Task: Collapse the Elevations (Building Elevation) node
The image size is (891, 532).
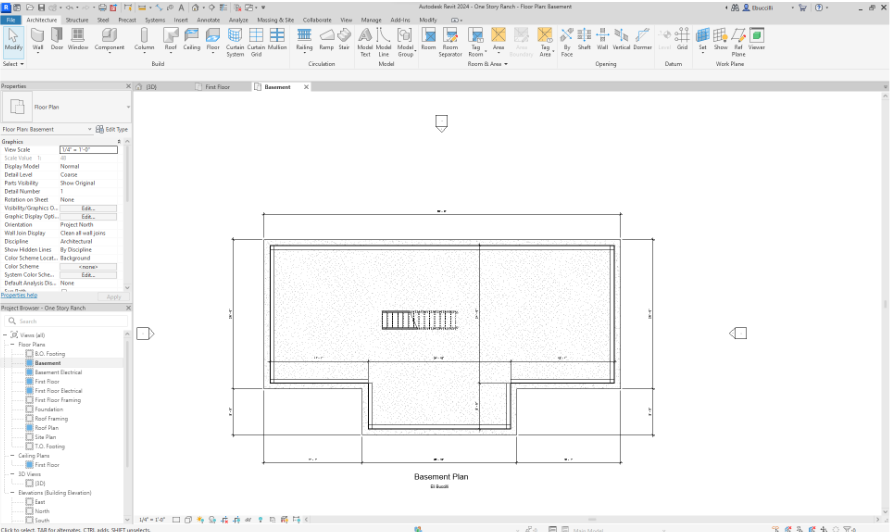Action: point(12,493)
